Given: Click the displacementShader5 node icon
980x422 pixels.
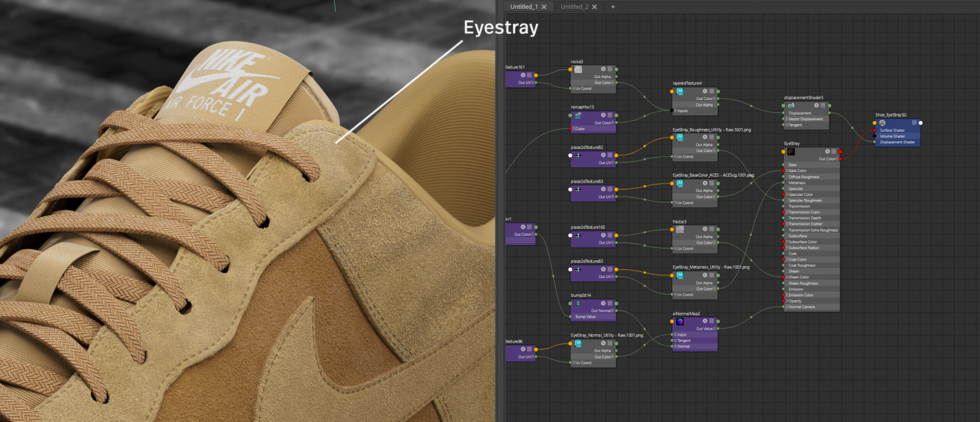Looking at the screenshot, I should (791, 105).
